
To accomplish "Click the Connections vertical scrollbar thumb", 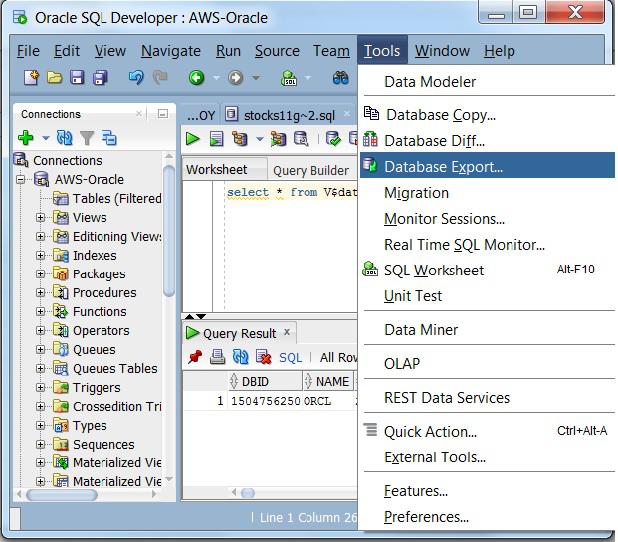I will 169,231.
